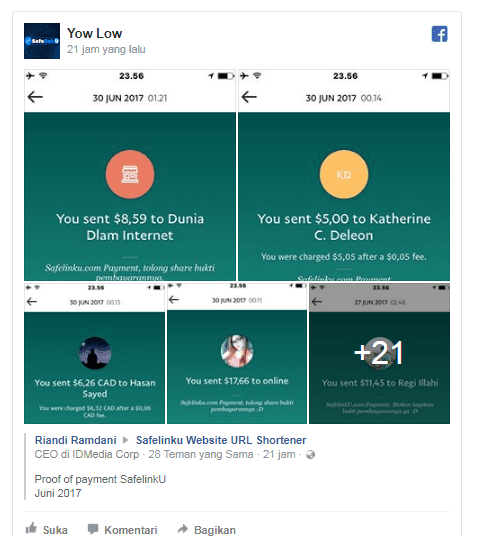Viewport: 485px width, 536px height.
Task: Click back arrow in Katherine C. Deleon screenshot
Action: (249, 97)
